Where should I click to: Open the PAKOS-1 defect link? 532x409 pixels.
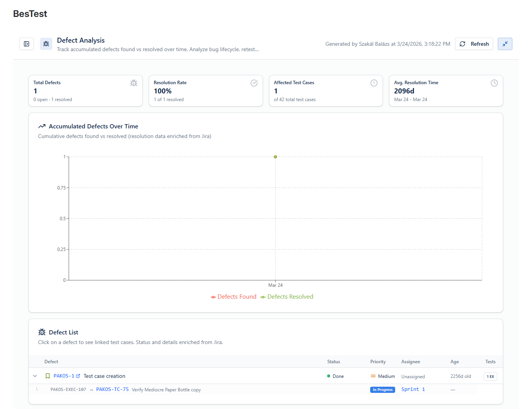(64, 376)
